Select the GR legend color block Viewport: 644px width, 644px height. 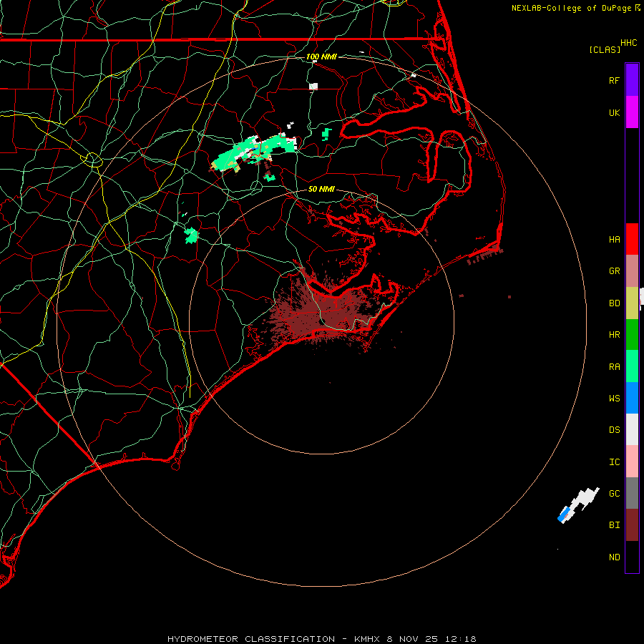point(632,271)
